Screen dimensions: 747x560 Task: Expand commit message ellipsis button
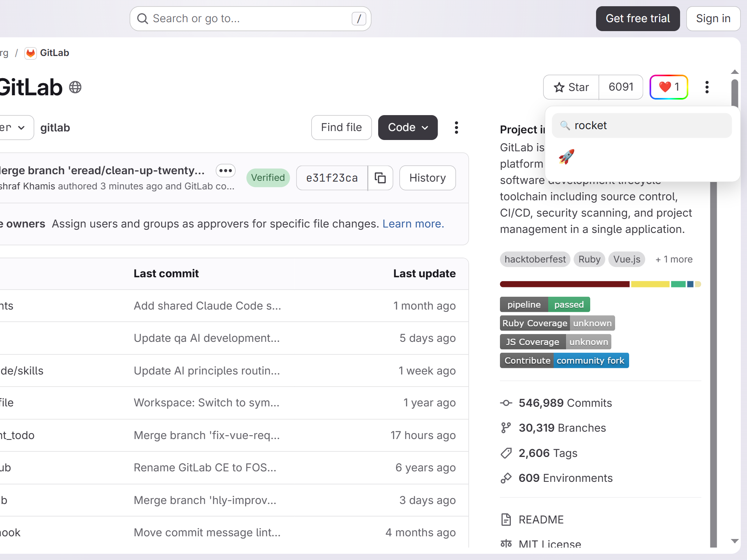(x=225, y=170)
